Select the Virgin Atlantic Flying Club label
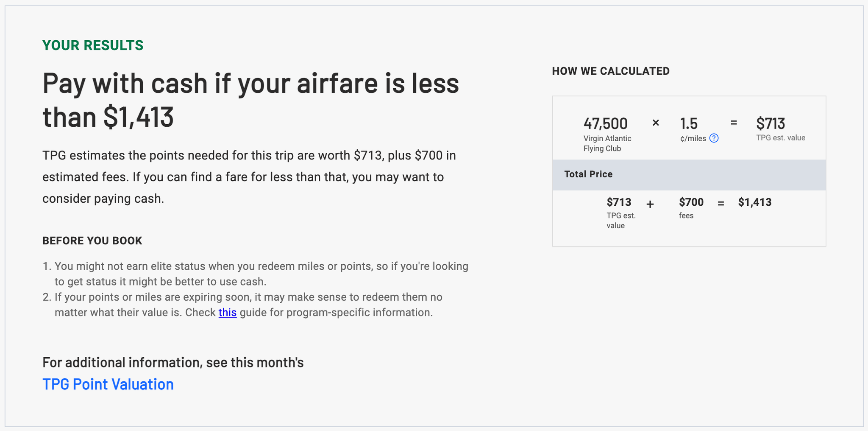868x431 pixels. tap(607, 143)
